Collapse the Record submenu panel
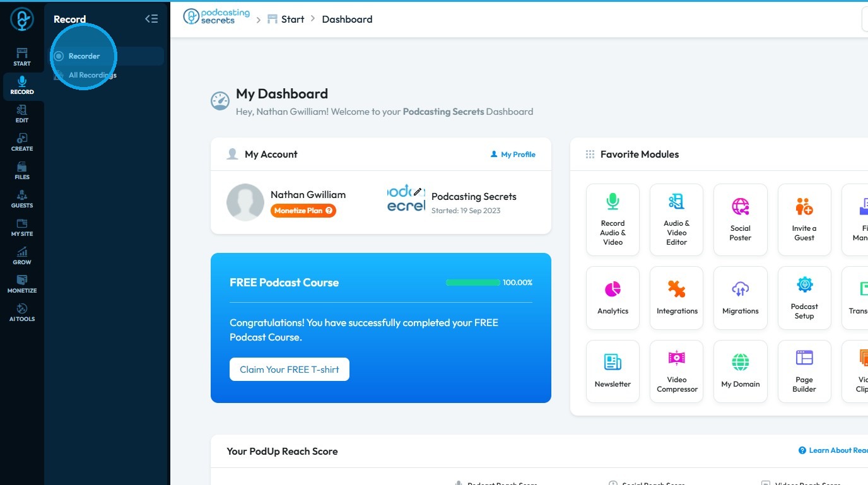Viewport: 868px width, 485px height. point(151,19)
